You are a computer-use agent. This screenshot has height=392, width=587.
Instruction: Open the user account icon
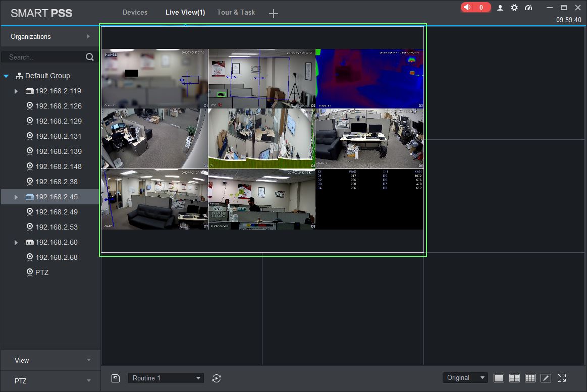tap(500, 8)
